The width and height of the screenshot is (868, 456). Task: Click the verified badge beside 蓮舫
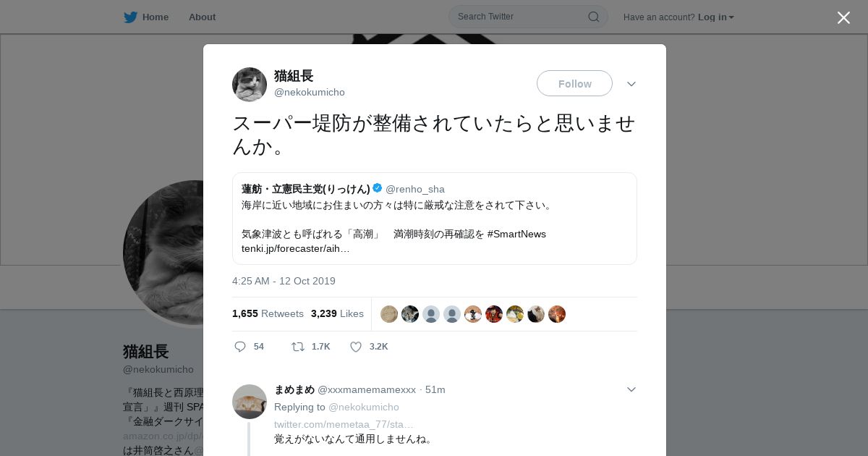point(378,188)
